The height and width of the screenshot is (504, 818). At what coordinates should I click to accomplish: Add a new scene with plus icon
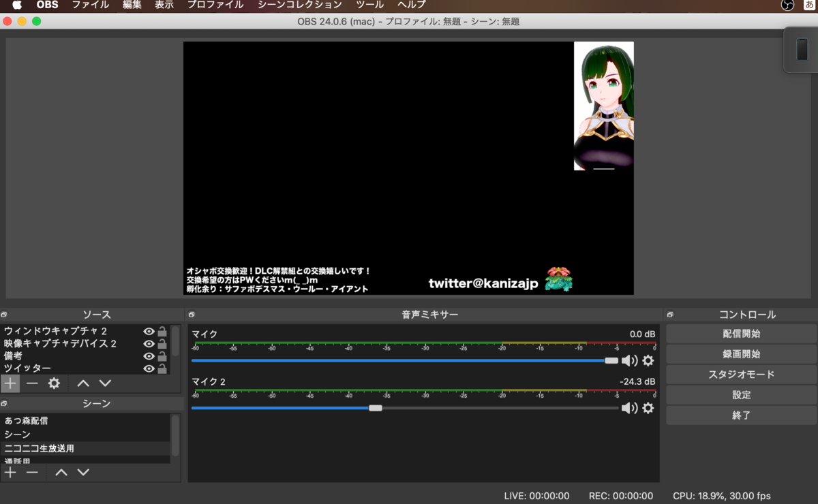10,472
